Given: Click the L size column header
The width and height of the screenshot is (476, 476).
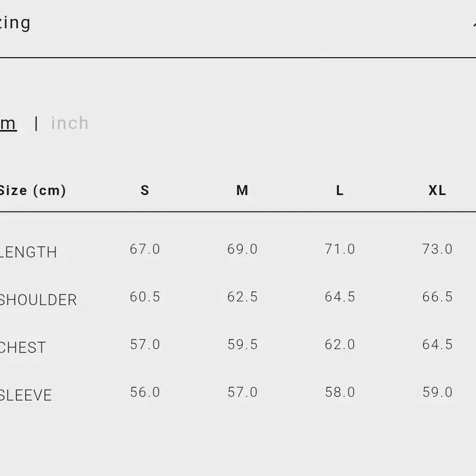Looking at the screenshot, I should (x=340, y=190).
